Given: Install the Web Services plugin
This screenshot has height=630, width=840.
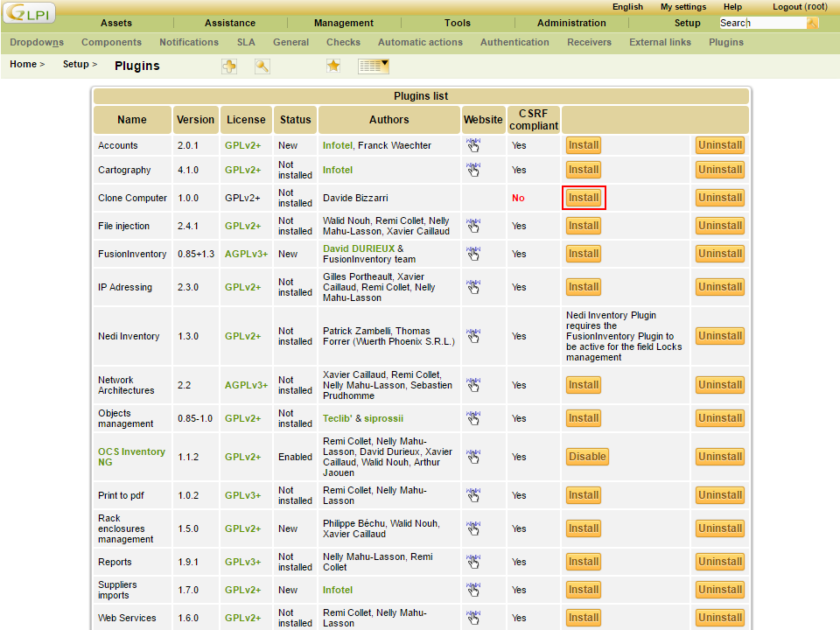Looking at the screenshot, I should (x=584, y=617).
